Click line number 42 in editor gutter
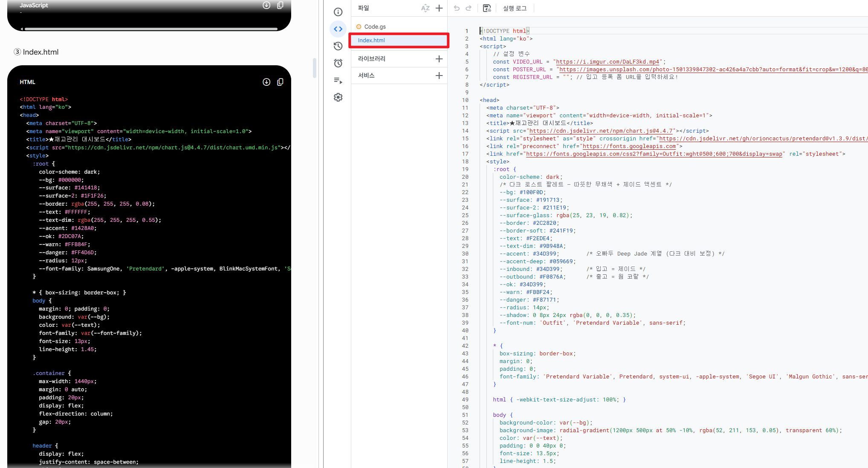The width and height of the screenshot is (868, 468). pyautogui.click(x=465, y=346)
